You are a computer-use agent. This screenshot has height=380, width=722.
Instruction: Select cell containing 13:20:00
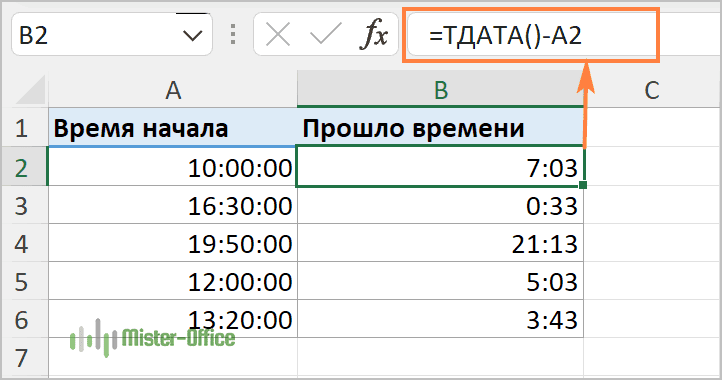(173, 319)
